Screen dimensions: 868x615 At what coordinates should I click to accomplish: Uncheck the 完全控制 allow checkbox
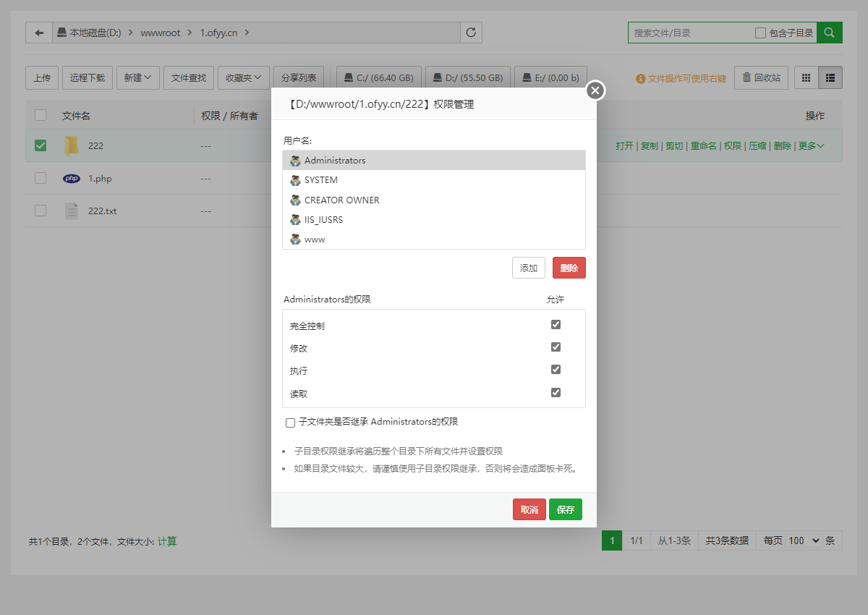coord(556,325)
